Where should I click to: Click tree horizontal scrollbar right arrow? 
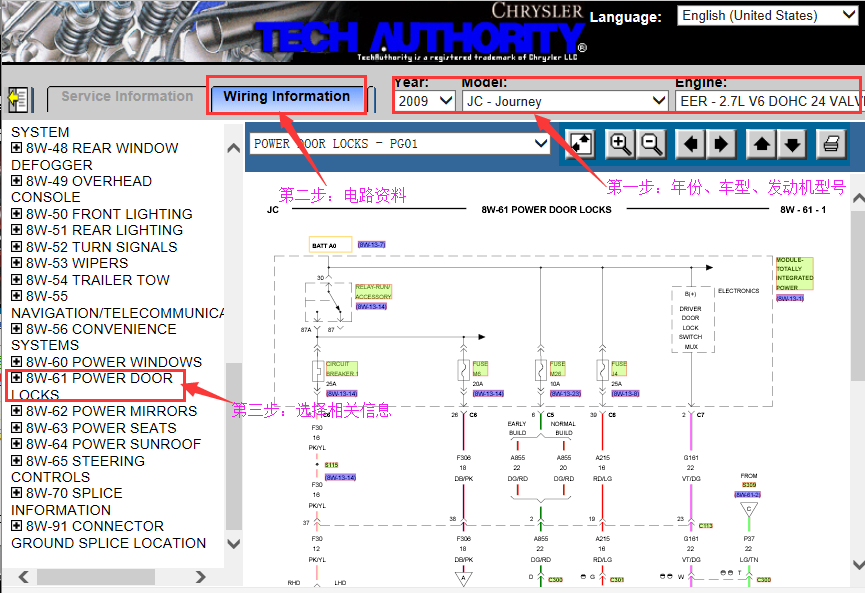point(200,577)
